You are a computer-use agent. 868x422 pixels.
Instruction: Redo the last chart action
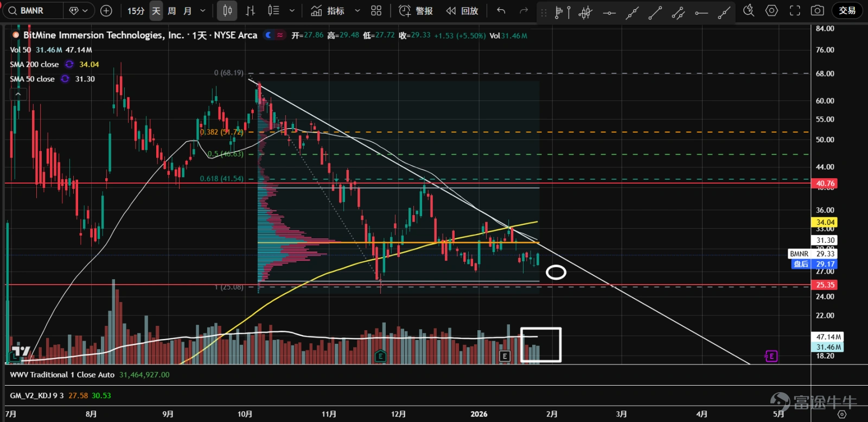524,10
